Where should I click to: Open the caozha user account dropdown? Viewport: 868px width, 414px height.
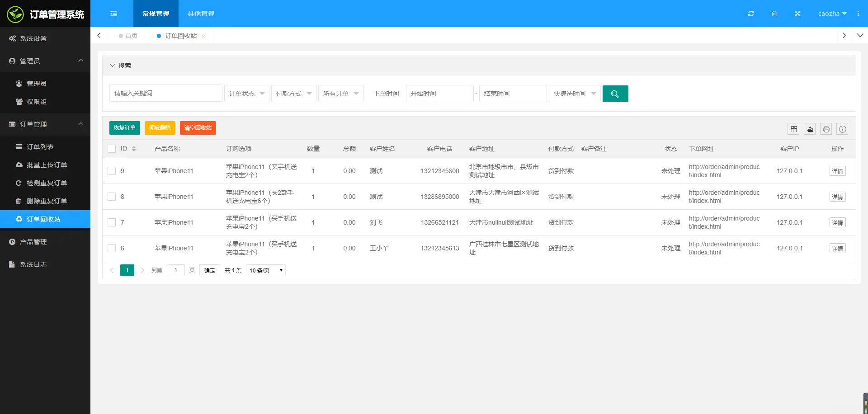pyautogui.click(x=832, y=14)
